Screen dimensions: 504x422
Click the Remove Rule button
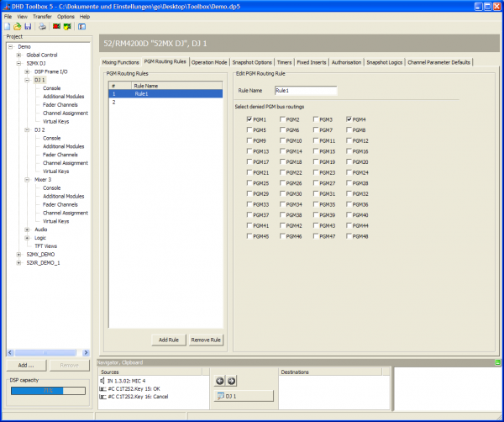click(x=206, y=340)
